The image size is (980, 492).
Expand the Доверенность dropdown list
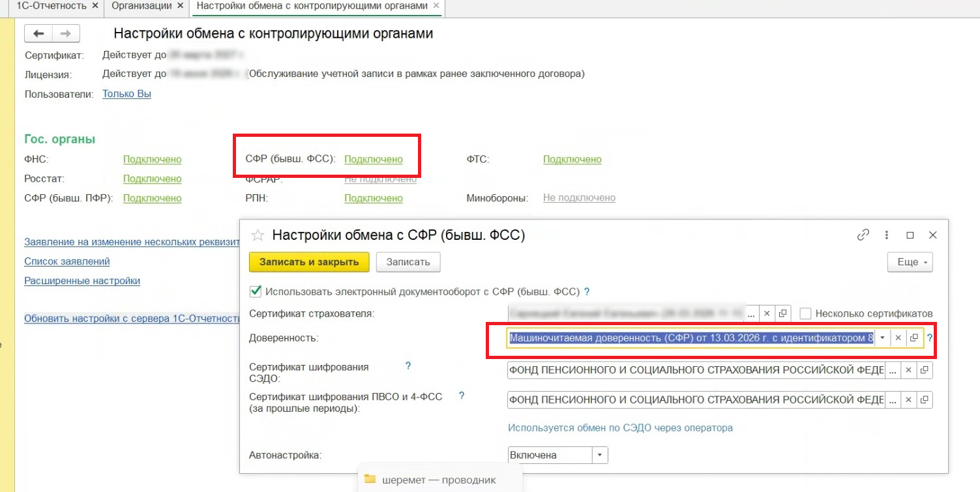click(x=882, y=338)
